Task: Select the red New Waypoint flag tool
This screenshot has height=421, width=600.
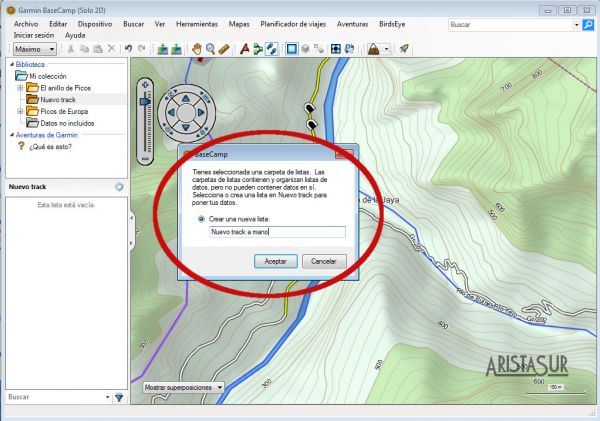Action: tap(245, 49)
